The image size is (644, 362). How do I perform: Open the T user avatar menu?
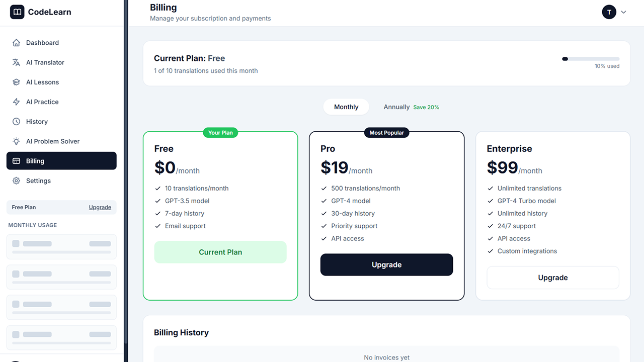(609, 12)
